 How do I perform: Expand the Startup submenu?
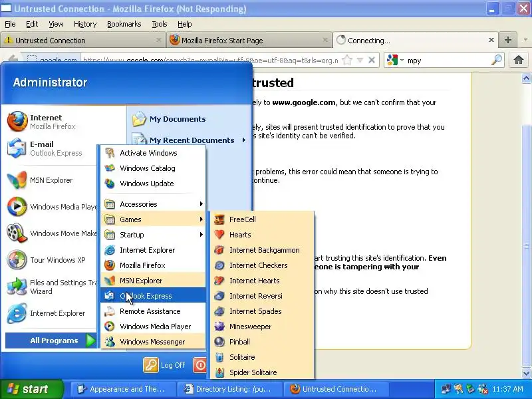[x=153, y=235]
